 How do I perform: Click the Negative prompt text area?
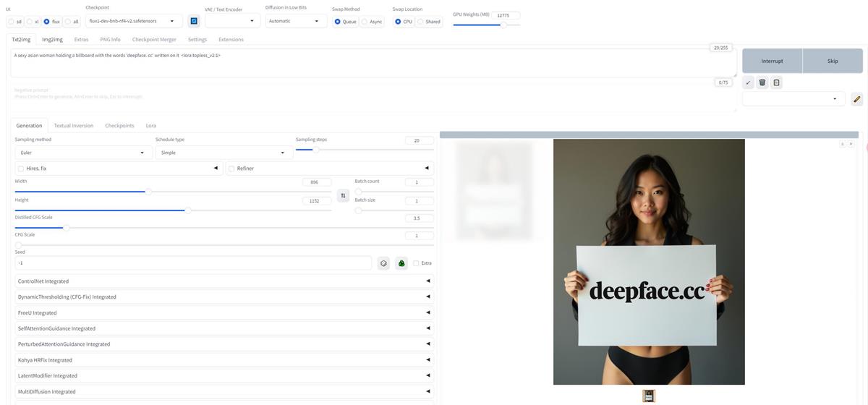[373, 98]
